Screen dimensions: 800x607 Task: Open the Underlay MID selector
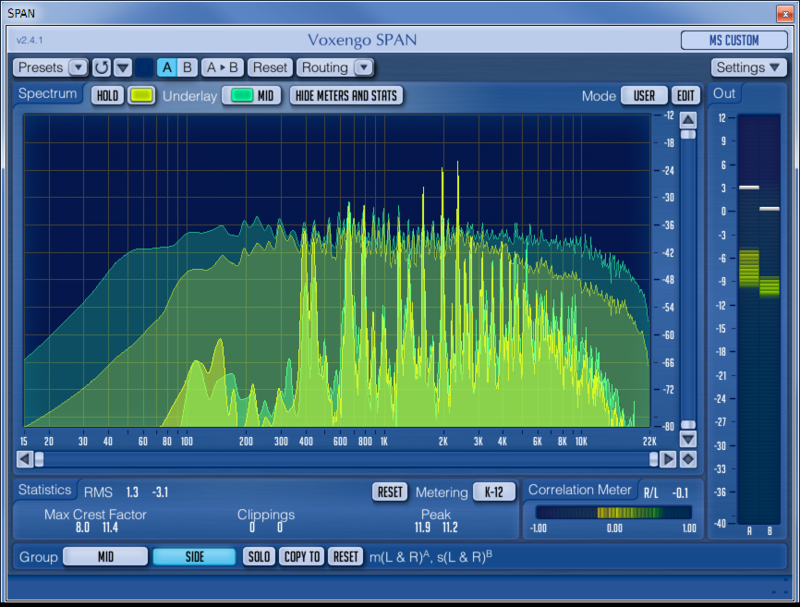[252, 95]
